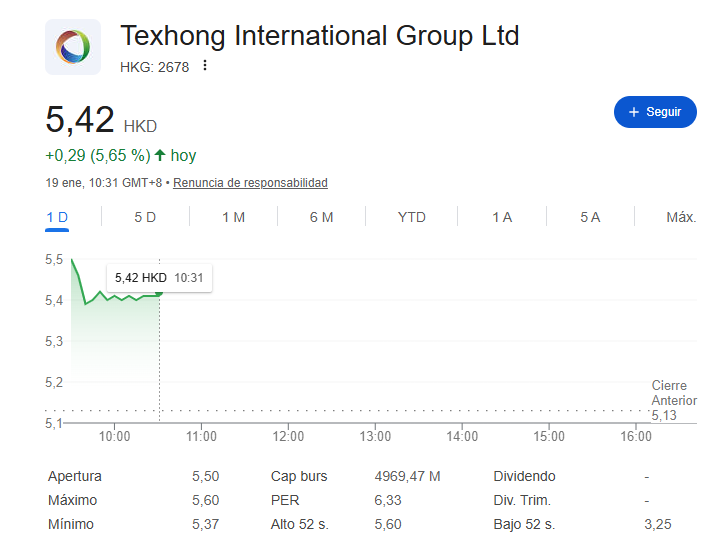Screen dimensions: 717x556
Task: Switch to the 5 A chart tab
Action: (x=590, y=217)
